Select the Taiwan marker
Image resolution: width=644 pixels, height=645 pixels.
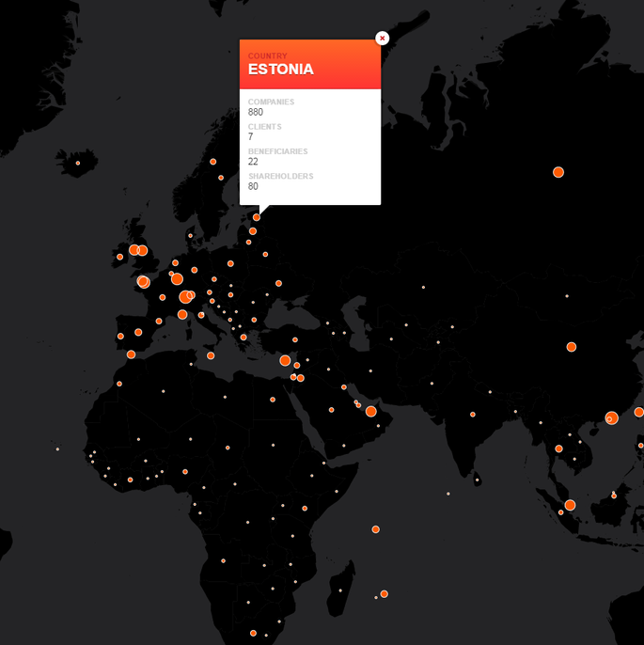[638, 412]
